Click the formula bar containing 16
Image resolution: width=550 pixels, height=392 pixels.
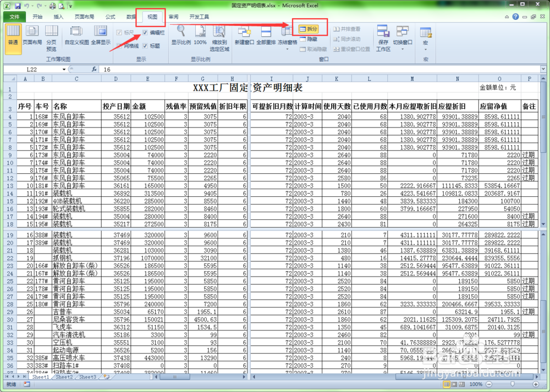[320, 69]
